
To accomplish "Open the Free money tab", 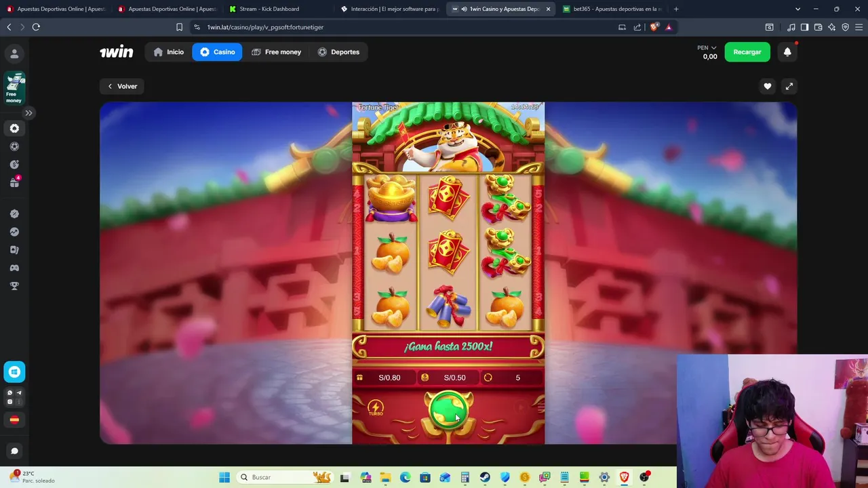I will (276, 52).
